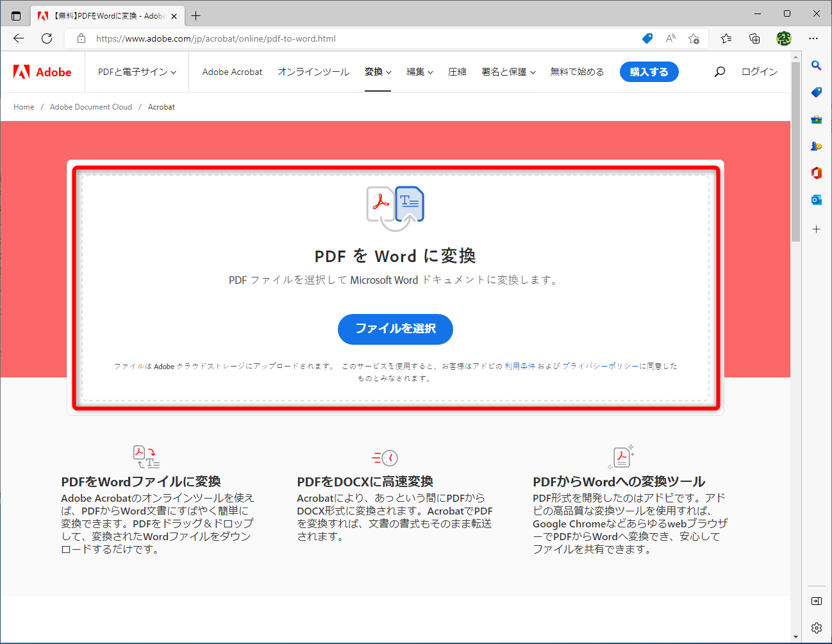Activate the Read aloud icon
Image resolution: width=832 pixels, height=644 pixels.
coord(670,38)
